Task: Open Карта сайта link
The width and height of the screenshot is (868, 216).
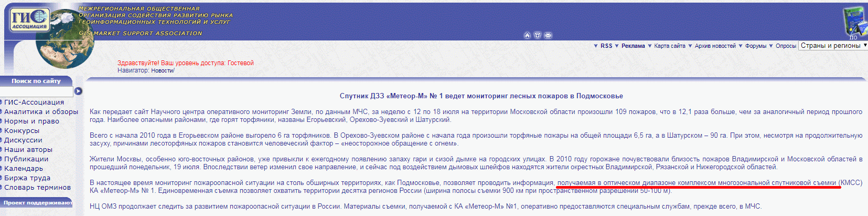Action: [670, 46]
